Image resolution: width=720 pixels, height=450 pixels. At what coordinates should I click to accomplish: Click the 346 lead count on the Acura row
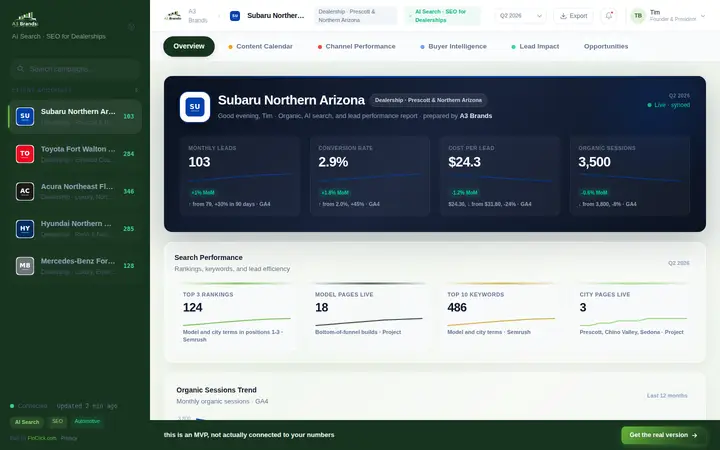click(x=129, y=191)
